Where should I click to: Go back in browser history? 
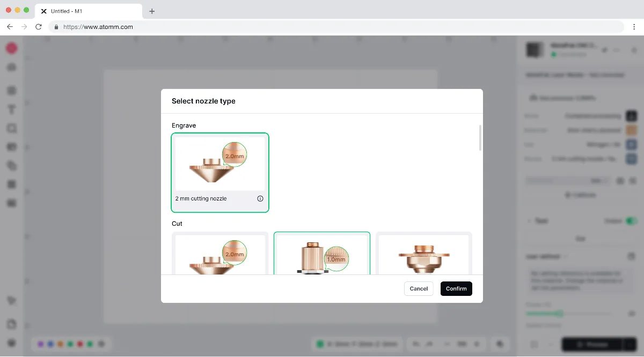tap(10, 26)
